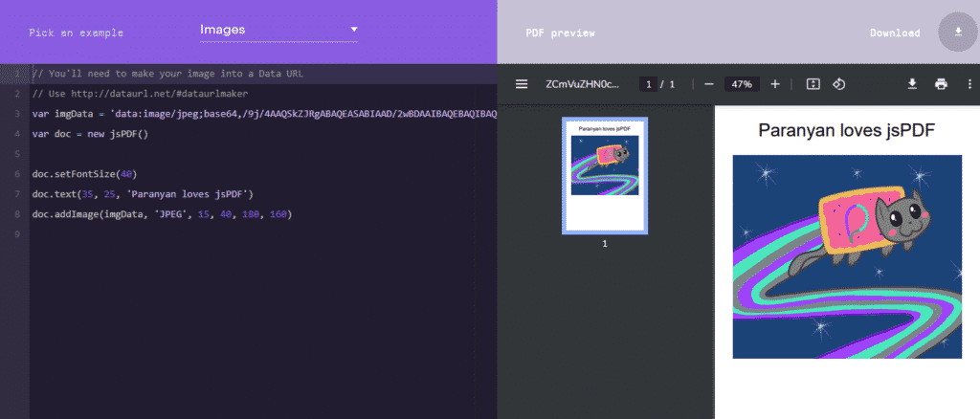Click the page number input field
980x419 pixels.
coord(648,83)
